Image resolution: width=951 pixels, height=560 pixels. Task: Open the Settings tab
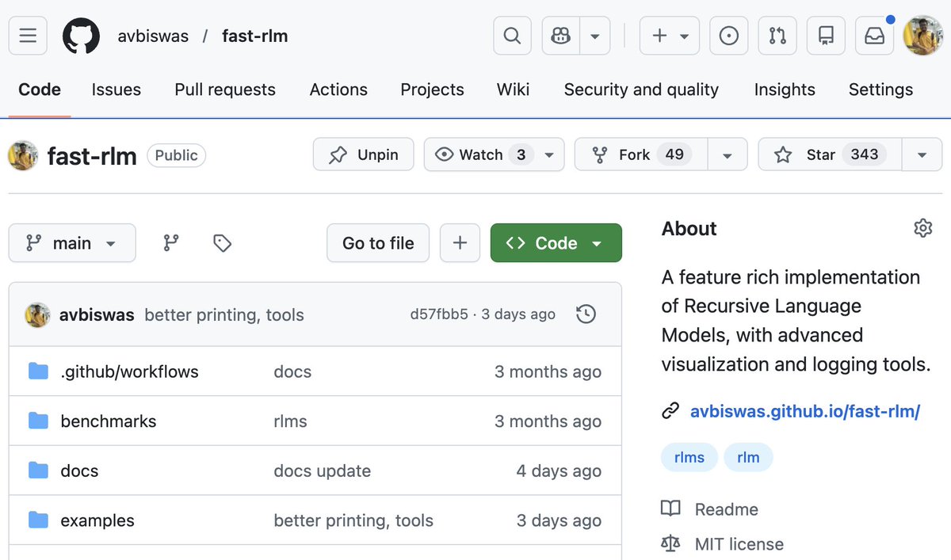pyautogui.click(x=880, y=90)
